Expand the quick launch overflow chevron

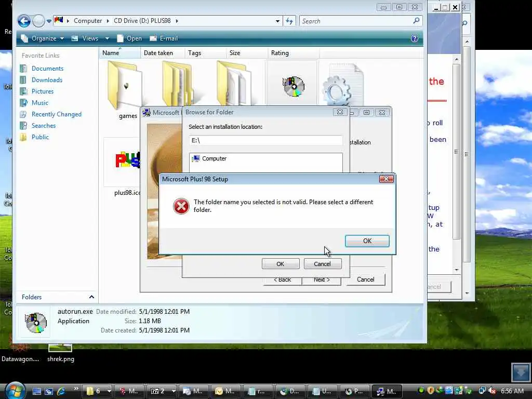[x=76, y=389]
